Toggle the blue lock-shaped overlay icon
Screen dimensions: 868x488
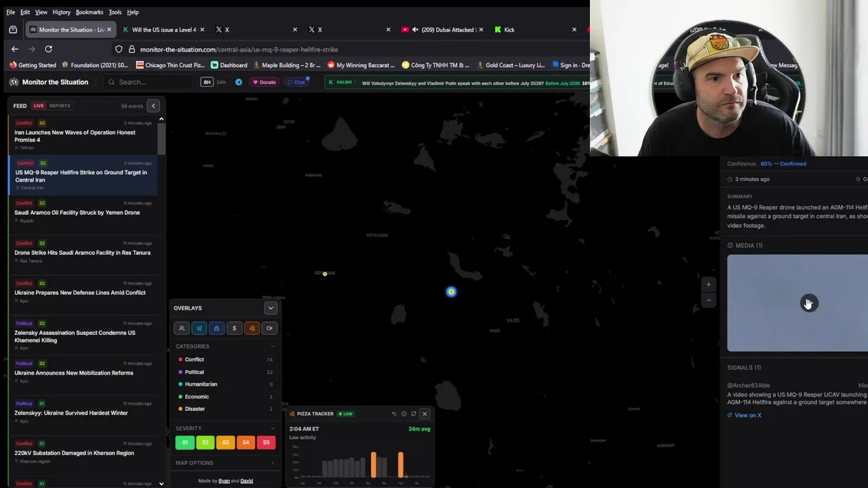(x=217, y=328)
